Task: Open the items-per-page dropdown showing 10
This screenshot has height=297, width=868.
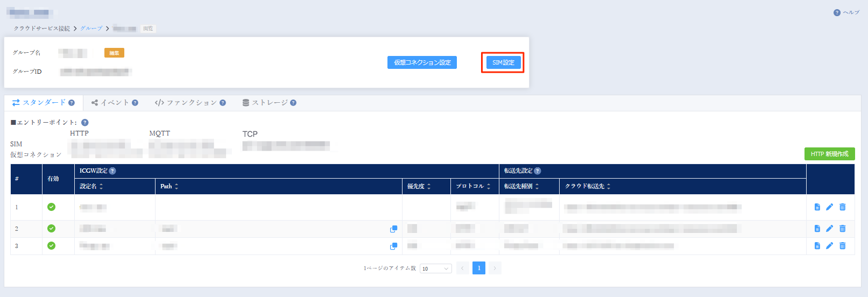Action: pyautogui.click(x=435, y=268)
